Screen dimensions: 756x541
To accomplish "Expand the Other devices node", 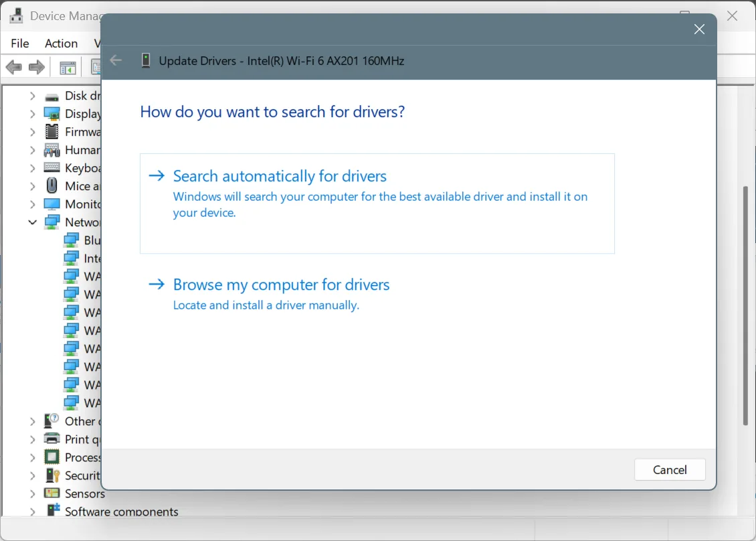I will (x=32, y=421).
